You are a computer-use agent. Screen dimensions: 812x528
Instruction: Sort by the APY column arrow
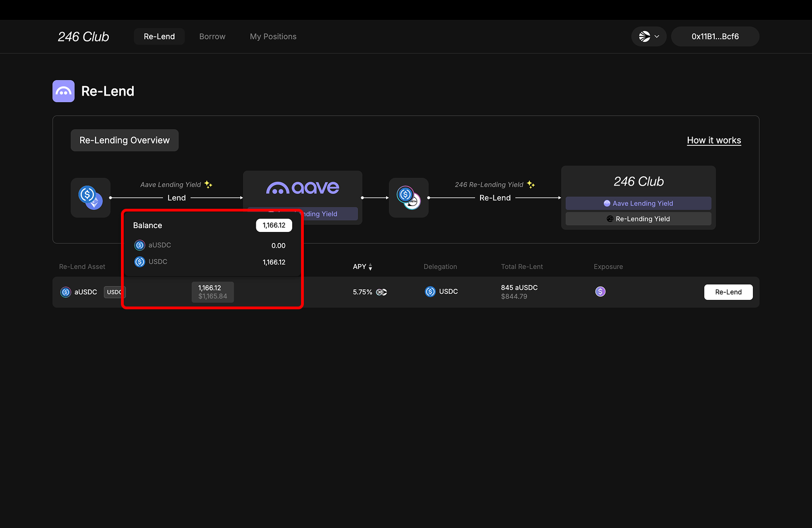(370, 267)
